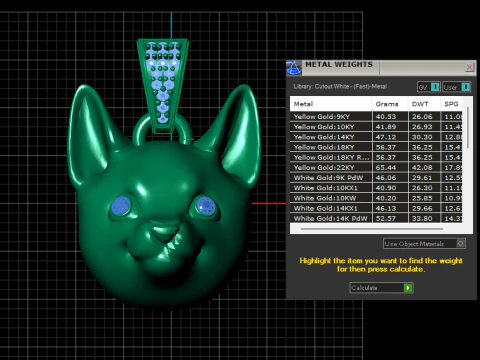Click the DWT column header

pos(424,104)
